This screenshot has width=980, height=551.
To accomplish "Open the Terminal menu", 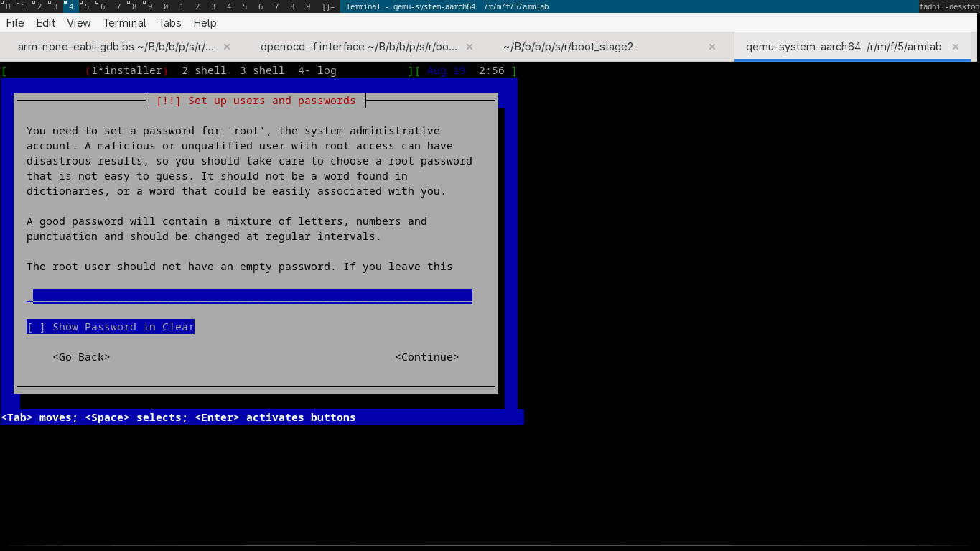I will point(124,22).
